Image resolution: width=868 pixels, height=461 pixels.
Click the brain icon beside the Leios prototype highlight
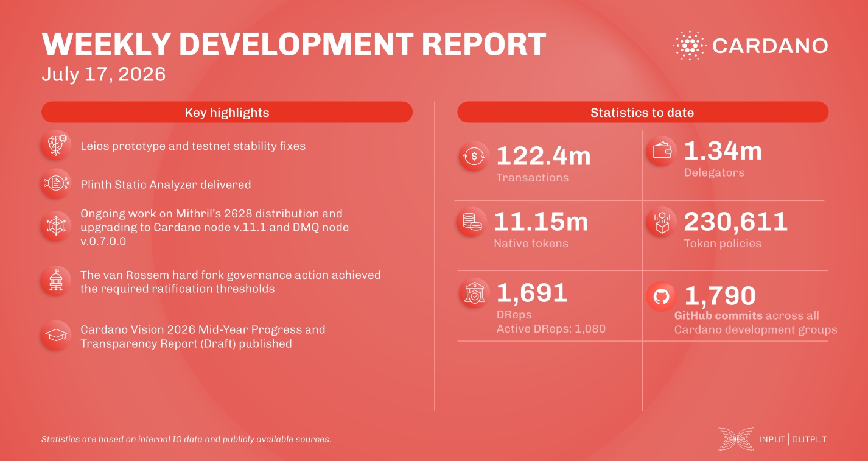click(56, 146)
